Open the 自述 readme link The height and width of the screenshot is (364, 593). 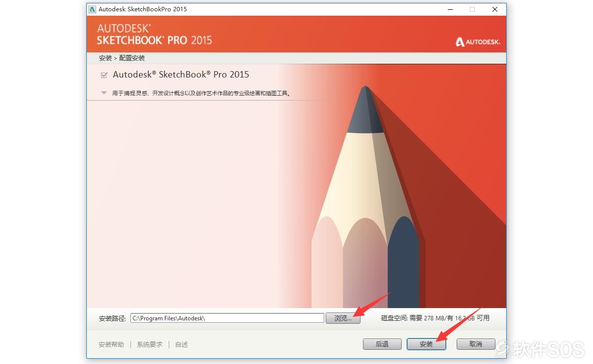click(x=181, y=344)
